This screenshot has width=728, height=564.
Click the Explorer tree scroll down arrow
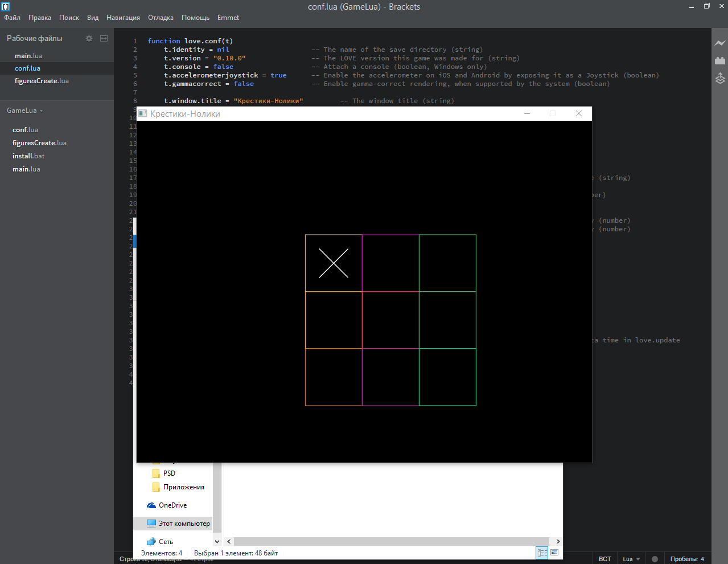coord(217,541)
